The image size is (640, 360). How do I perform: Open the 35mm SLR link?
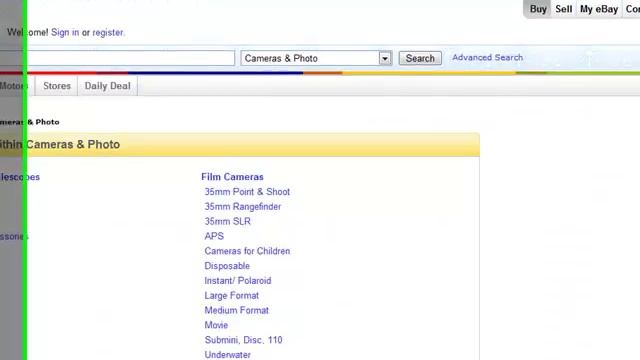click(x=227, y=222)
